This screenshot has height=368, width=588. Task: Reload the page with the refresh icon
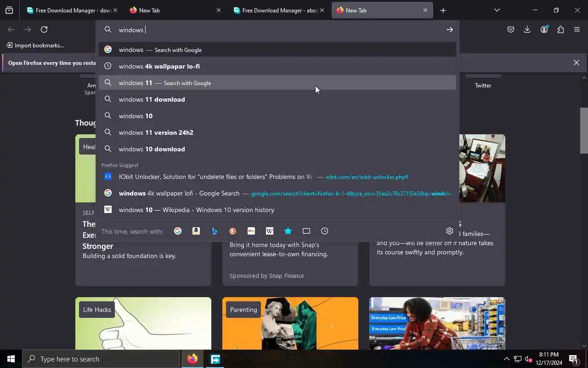[x=44, y=29]
